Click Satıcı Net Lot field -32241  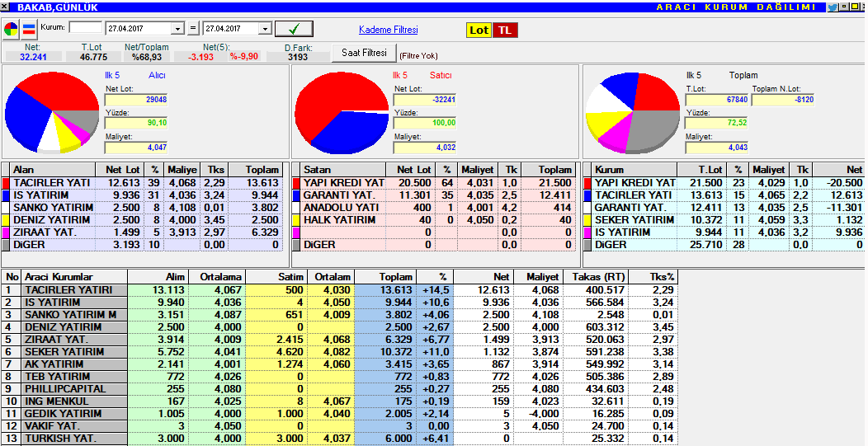(x=425, y=100)
